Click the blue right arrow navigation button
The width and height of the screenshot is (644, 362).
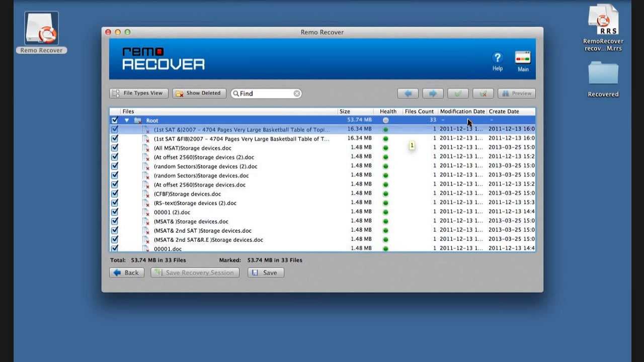[433, 94]
